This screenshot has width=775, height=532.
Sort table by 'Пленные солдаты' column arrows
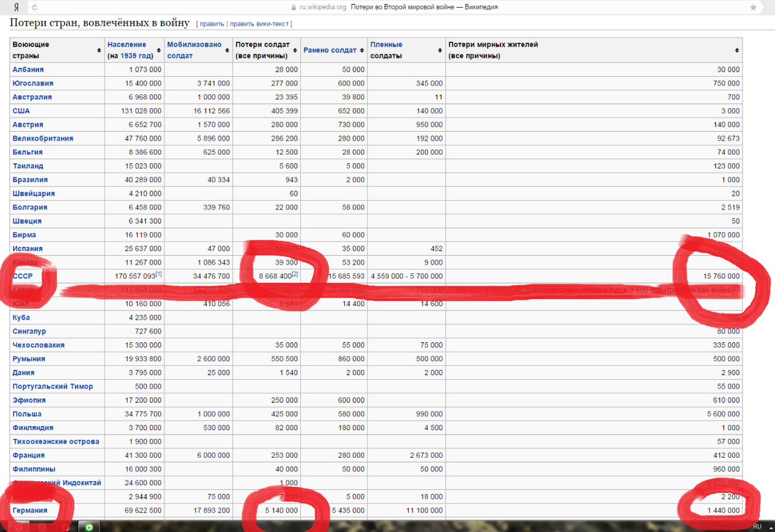(440, 50)
